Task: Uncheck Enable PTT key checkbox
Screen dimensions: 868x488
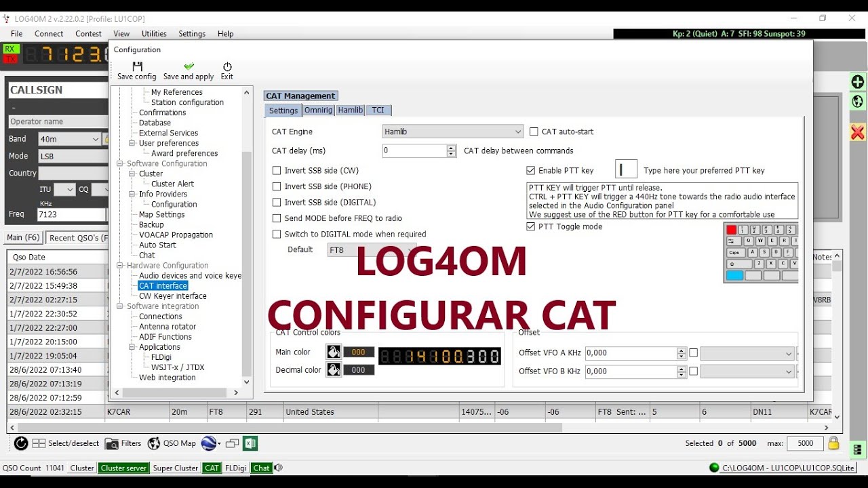Action: pyautogui.click(x=531, y=171)
